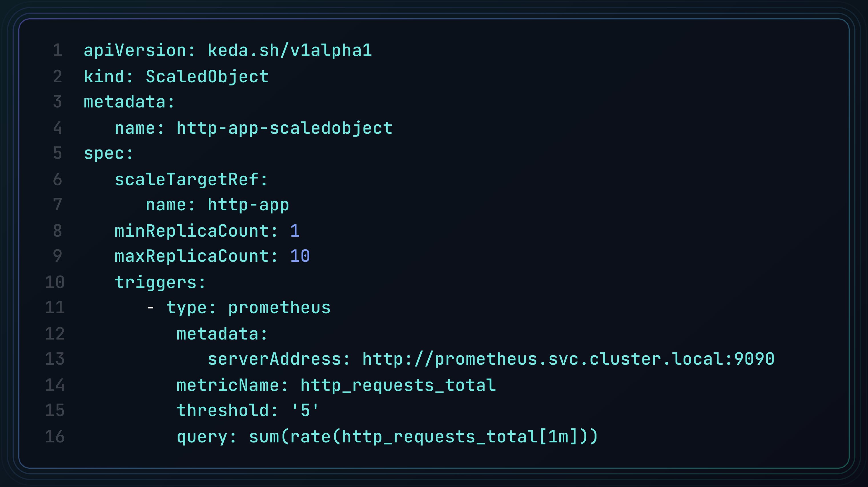Click the sum(rate(...)) query expression
Screen dimensions: 868x487
[x=423, y=436]
